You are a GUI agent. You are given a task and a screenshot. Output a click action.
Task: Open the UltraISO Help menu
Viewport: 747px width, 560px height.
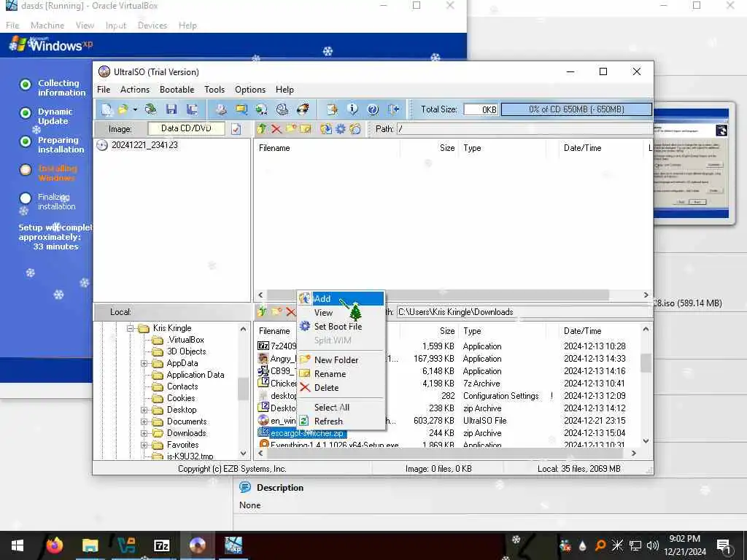coord(285,90)
